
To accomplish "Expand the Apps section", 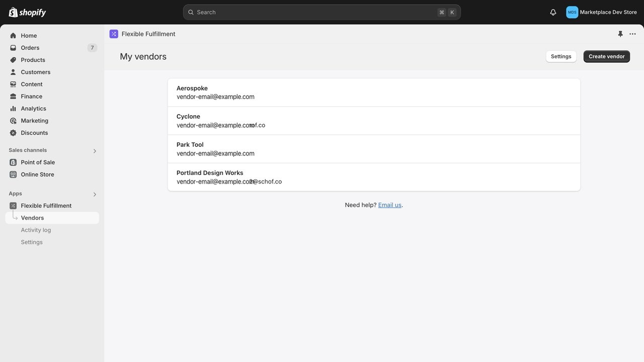I will tap(95, 194).
